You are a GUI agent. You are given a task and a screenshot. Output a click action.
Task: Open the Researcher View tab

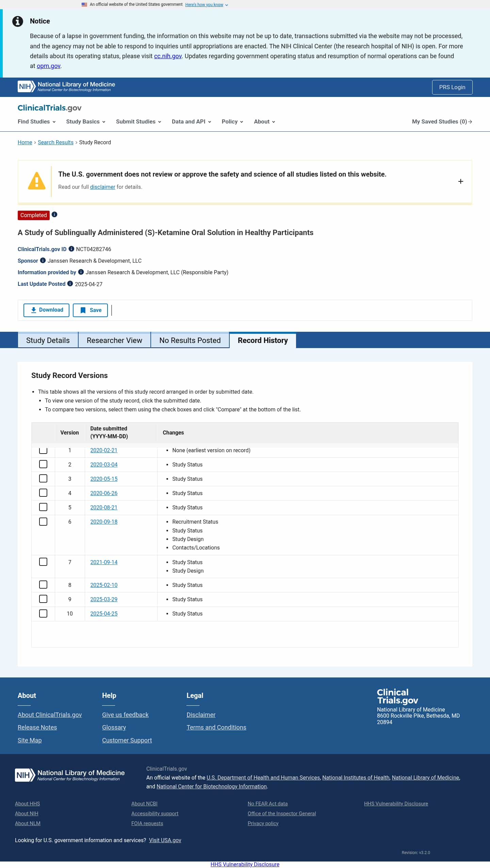click(x=114, y=340)
